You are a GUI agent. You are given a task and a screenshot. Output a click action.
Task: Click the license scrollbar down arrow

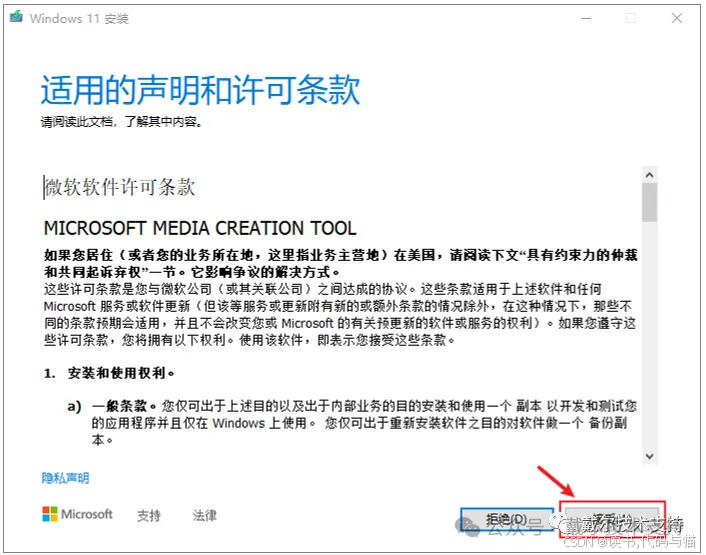tap(649, 456)
